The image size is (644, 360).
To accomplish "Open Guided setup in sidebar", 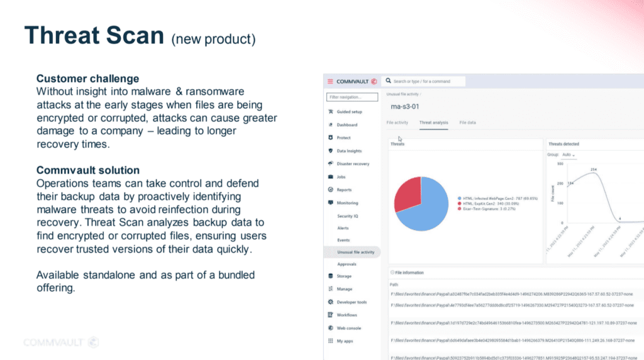I will (x=349, y=112).
